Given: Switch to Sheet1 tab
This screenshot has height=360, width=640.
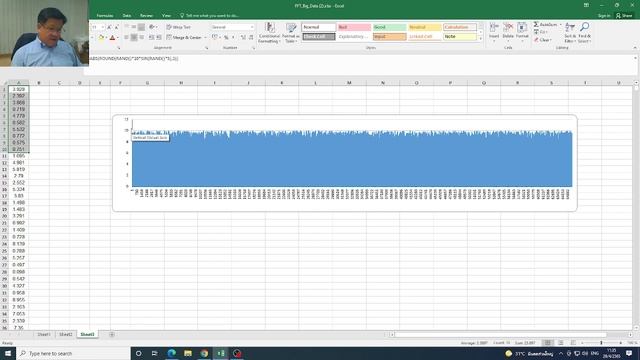Looking at the screenshot, I should coord(44,334).
